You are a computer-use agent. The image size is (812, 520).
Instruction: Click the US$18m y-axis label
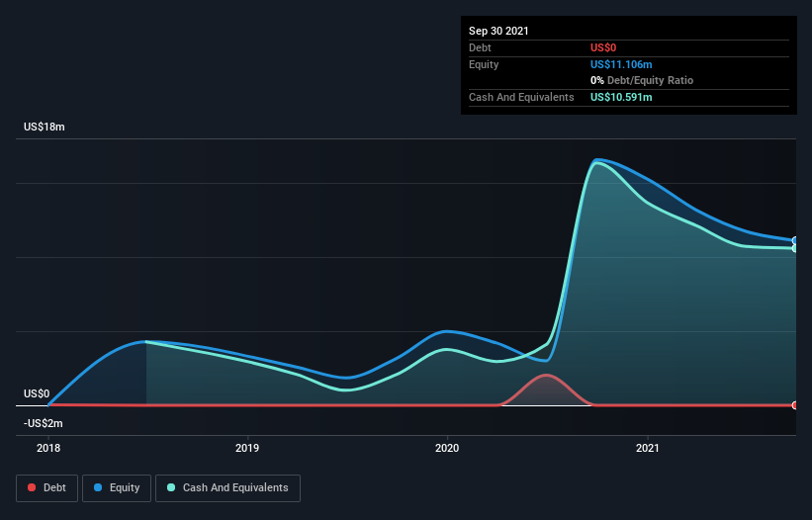tap(45, 127)
